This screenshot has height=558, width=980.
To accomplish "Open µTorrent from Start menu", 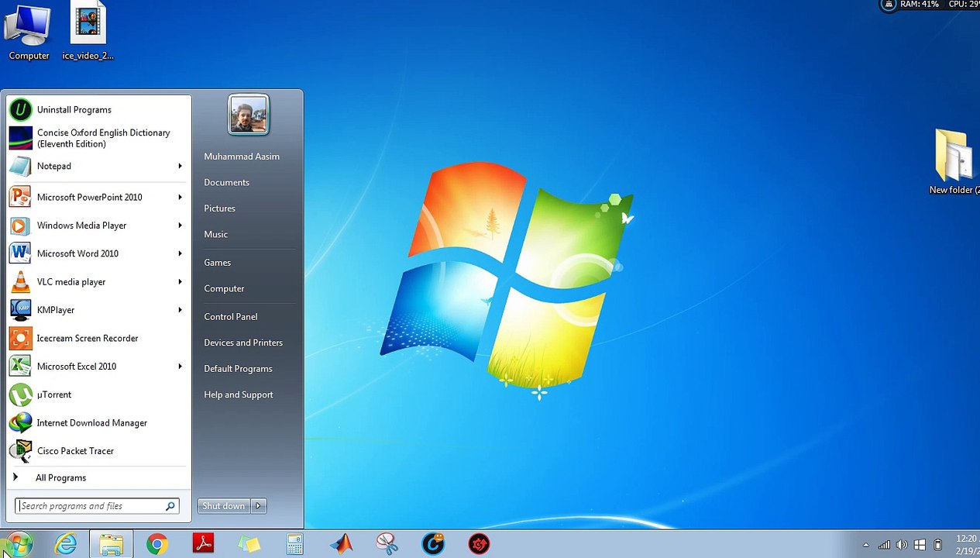I will click(x=98, y=394).
